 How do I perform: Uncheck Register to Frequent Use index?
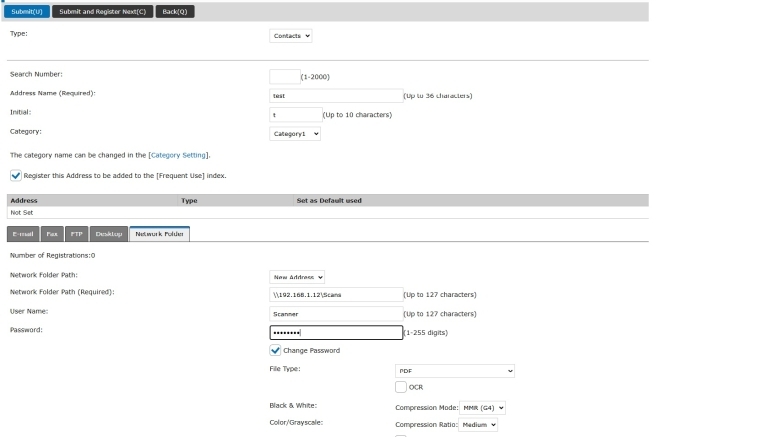(17, 175)
